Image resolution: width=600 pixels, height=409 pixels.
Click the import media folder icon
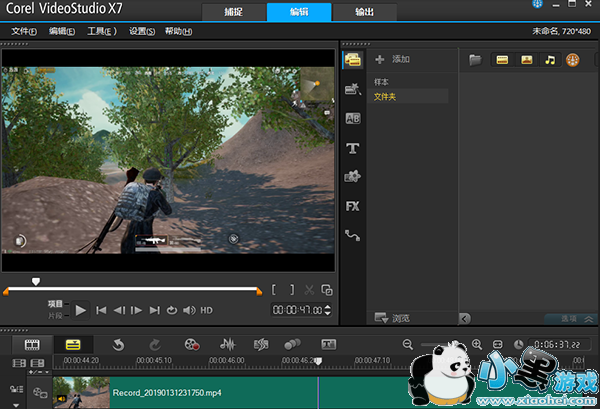point(475,60)
